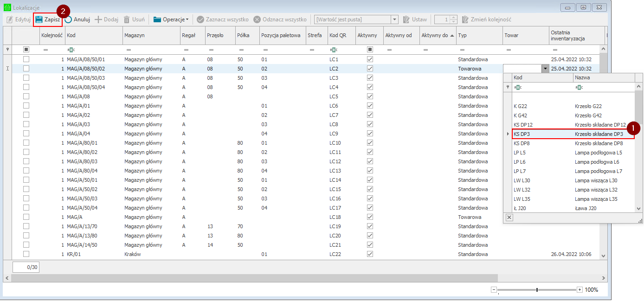Click the Edytuj button
The height and width of the screenshot is (301, 644).
pos(19,19)
